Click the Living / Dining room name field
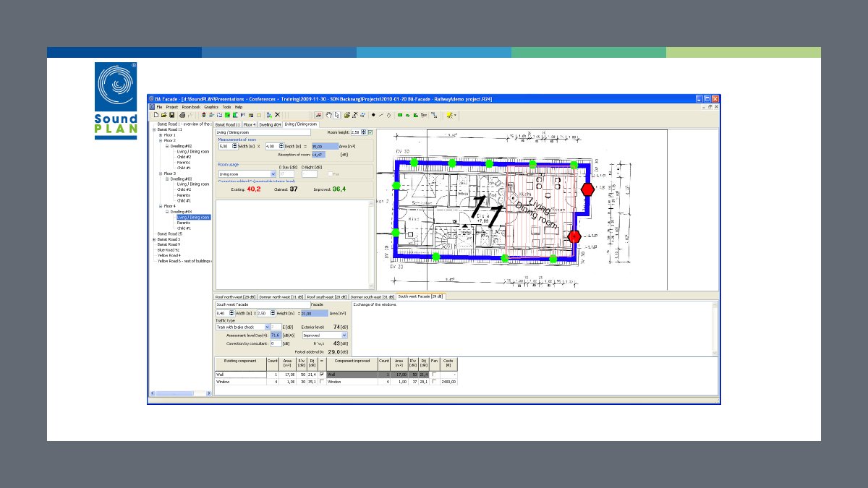 pos(263,132)
